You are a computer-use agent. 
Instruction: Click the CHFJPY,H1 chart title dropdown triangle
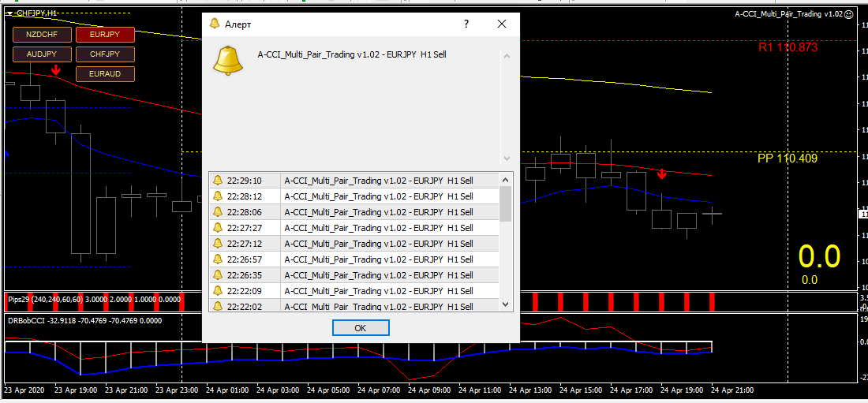pyautogui.click(x=9, y=13)
